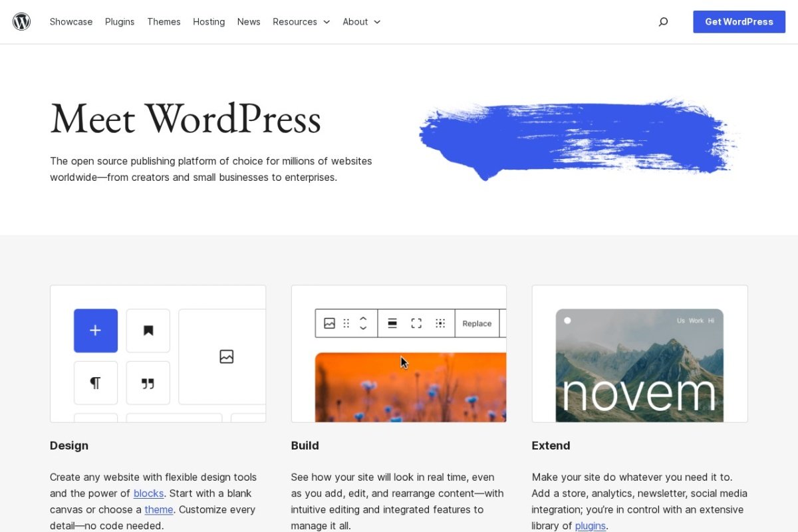This screenshot has height=532, width=798.
Task: Click the Meet WordPress heading
Action: click(186, 119)
